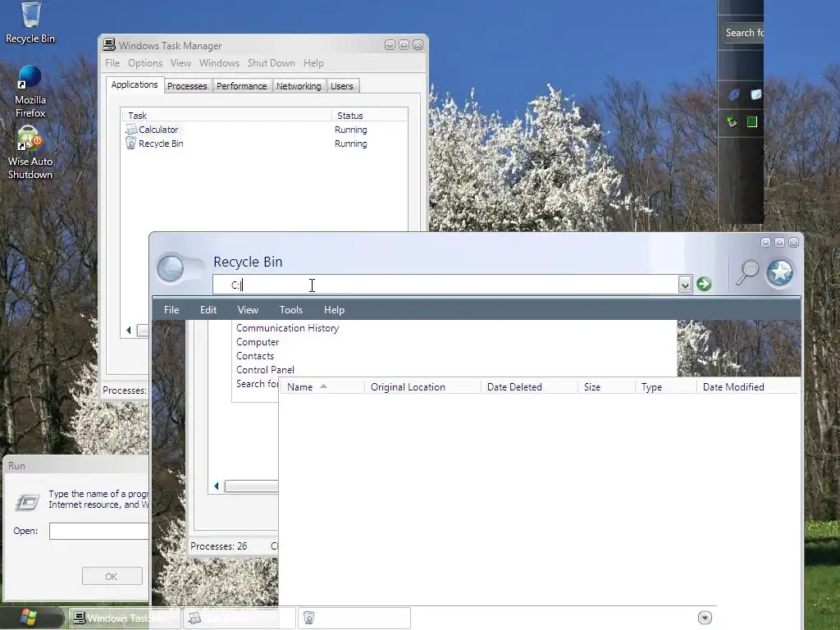
Task: Launch the Wise Auto Shutdown shortcut
Action: click(30, 153)
